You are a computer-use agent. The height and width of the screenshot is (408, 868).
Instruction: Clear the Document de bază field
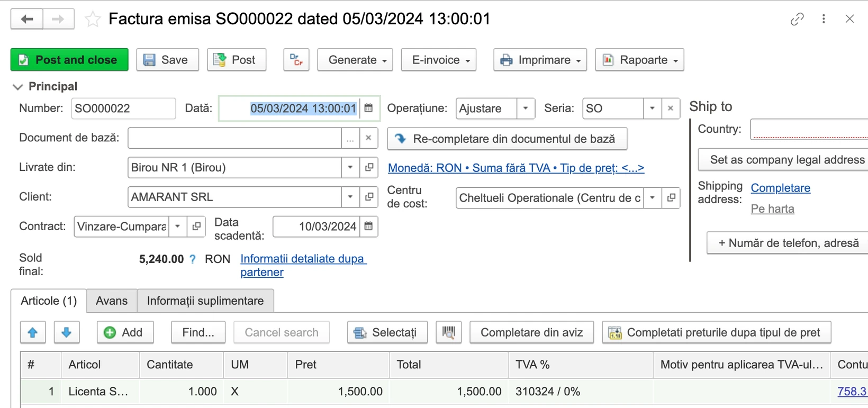[369, 138]
